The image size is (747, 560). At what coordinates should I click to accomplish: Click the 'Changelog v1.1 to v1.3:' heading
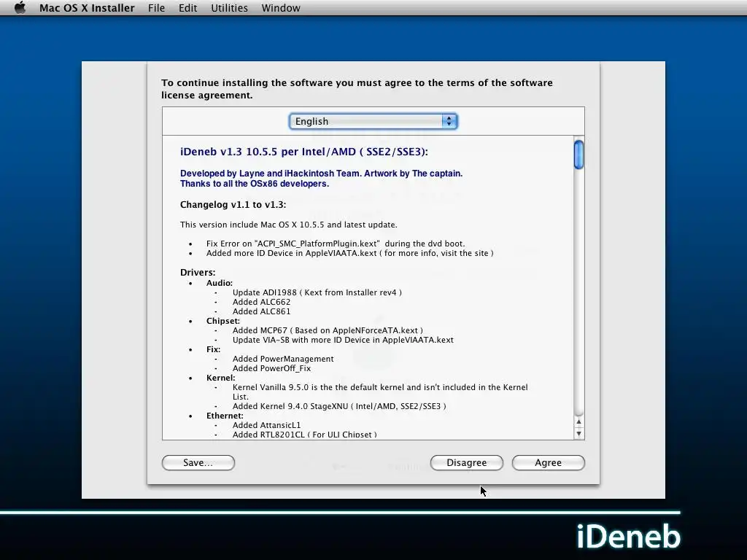(233, 205)
